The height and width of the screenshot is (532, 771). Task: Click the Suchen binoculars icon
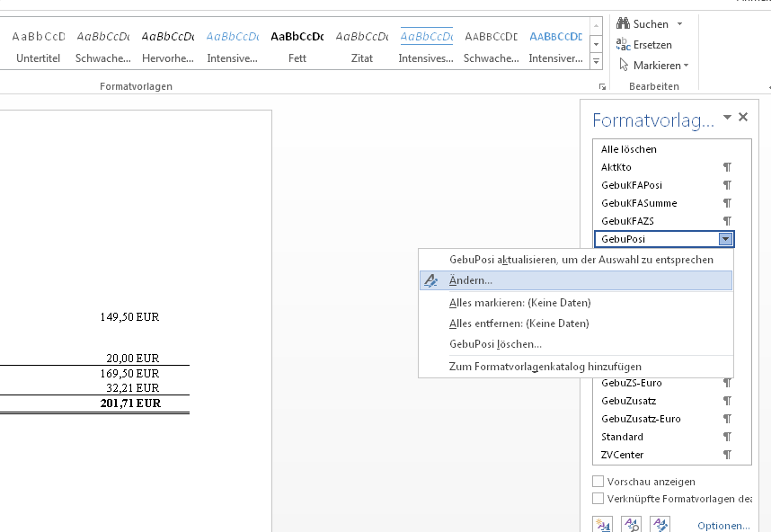(x=623, y=23)
